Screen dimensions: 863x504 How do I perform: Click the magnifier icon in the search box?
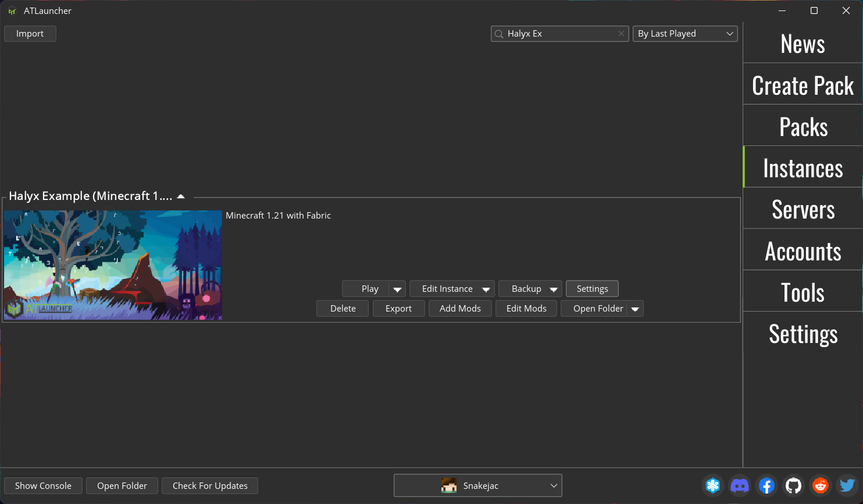pyautogui.click(x=499, y=34)
